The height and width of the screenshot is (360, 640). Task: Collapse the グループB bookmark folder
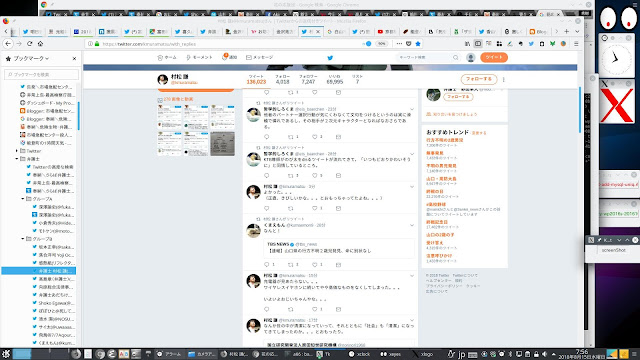tap(22, 239)
